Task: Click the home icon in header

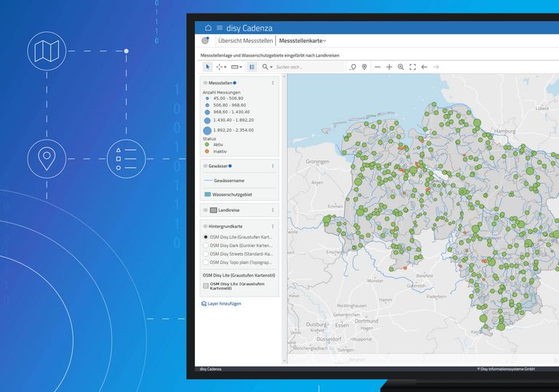Action: [208, 27]
